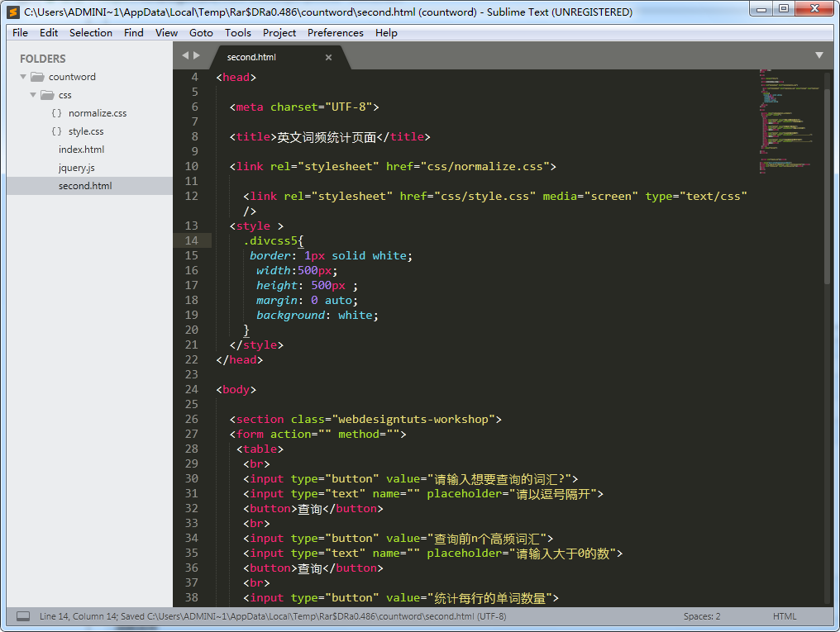Maximize the Sublime Text window
The height and width of the screenshot is (632, 840).
coord(783,9)
